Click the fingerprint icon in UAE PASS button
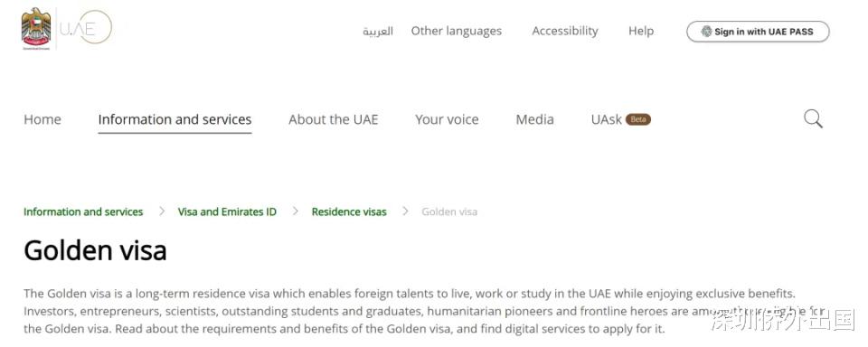 pos(706,32)
